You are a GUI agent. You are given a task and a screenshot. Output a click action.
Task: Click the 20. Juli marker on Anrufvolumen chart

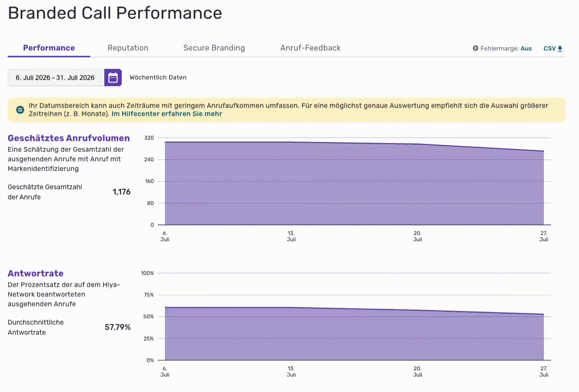pyautogui.click(x=417, y=236)
